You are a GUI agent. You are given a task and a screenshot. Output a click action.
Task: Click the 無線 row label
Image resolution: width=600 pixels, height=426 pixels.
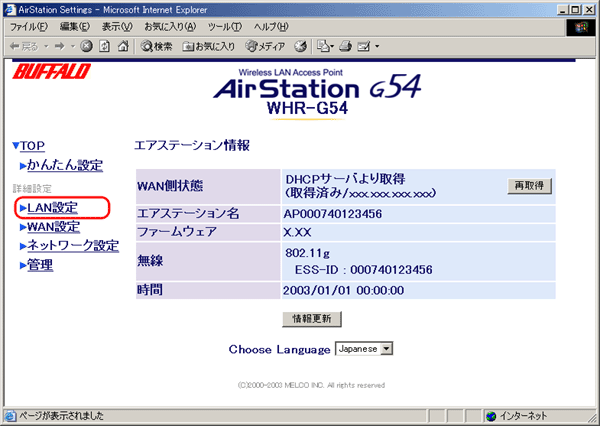pos(150,261)
